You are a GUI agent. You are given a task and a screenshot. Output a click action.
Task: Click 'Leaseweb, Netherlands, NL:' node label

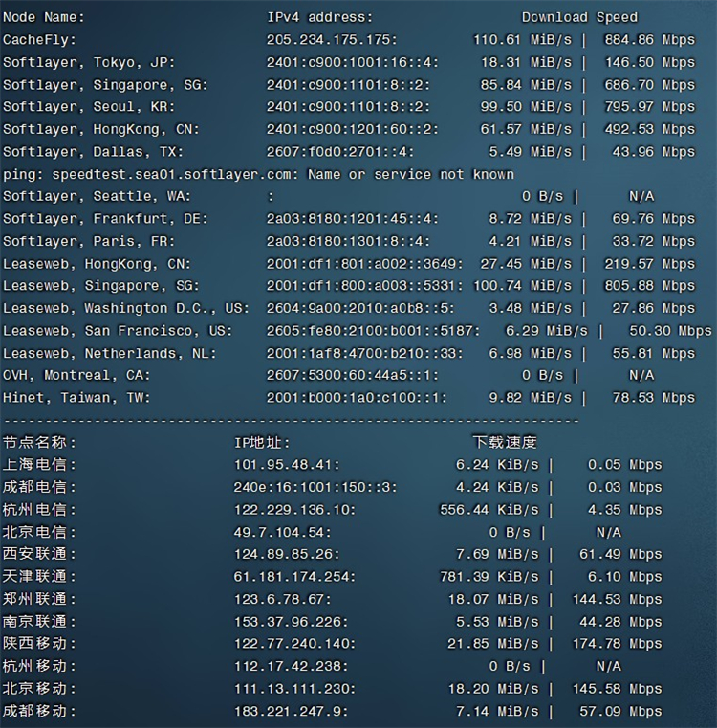pos(110,354)
